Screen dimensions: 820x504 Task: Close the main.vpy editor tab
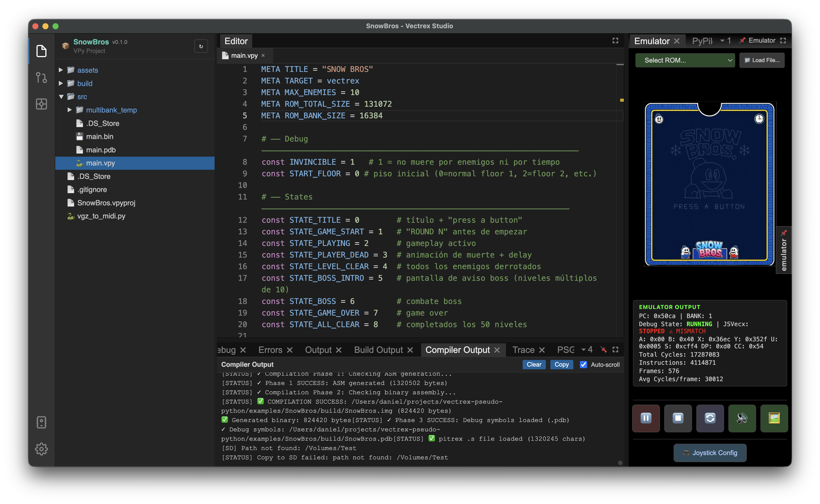pos(263,55)
